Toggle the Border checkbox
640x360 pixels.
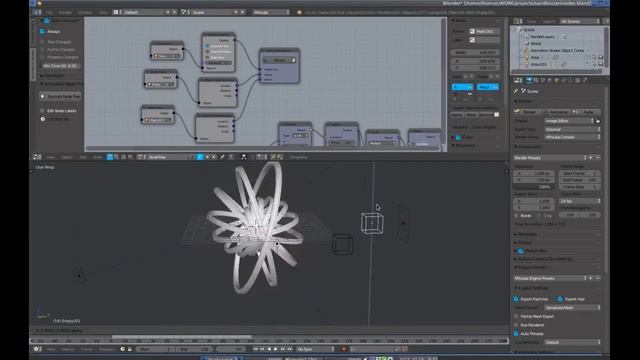(516, 216)
